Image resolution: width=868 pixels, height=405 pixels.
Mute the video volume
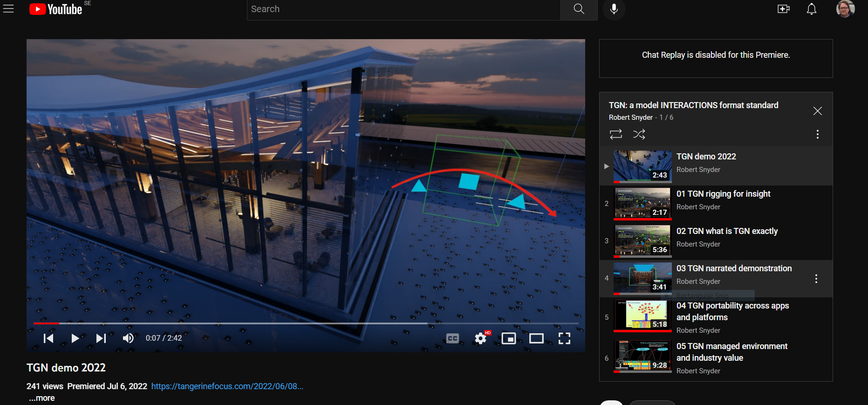click(128, 338)
